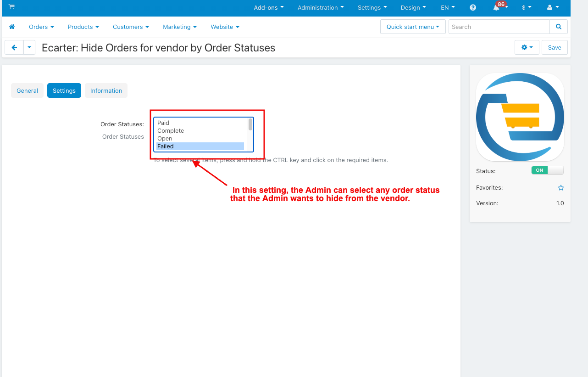This screenshot has width=588, height=377.
Task: Select the Paid order status
Action: pyautogui.click(x=163, y=123)
